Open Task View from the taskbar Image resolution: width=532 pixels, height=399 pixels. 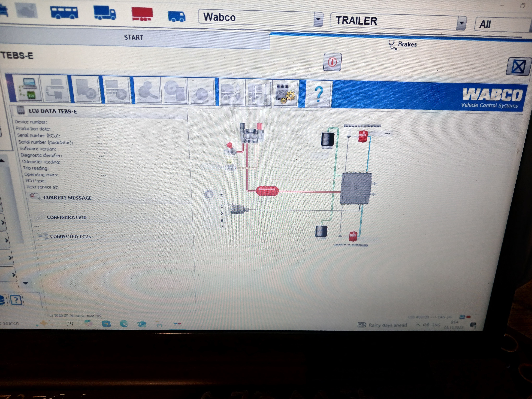point(70,323)
